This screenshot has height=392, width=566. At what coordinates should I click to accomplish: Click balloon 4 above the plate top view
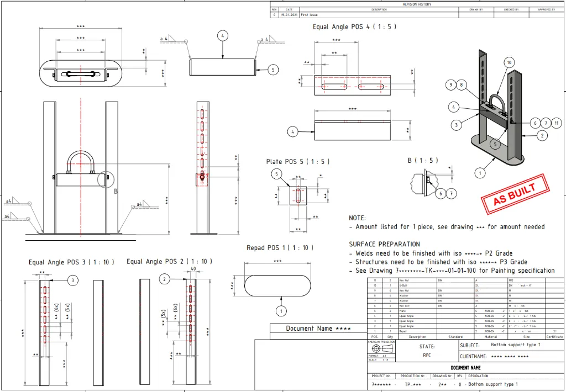(222, 35)
